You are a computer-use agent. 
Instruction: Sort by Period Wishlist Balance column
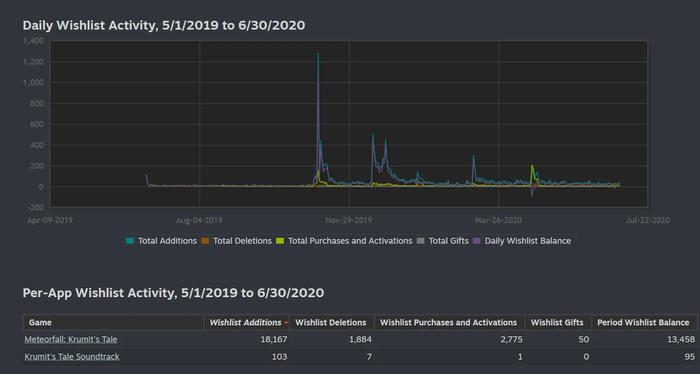click(643, 322)
